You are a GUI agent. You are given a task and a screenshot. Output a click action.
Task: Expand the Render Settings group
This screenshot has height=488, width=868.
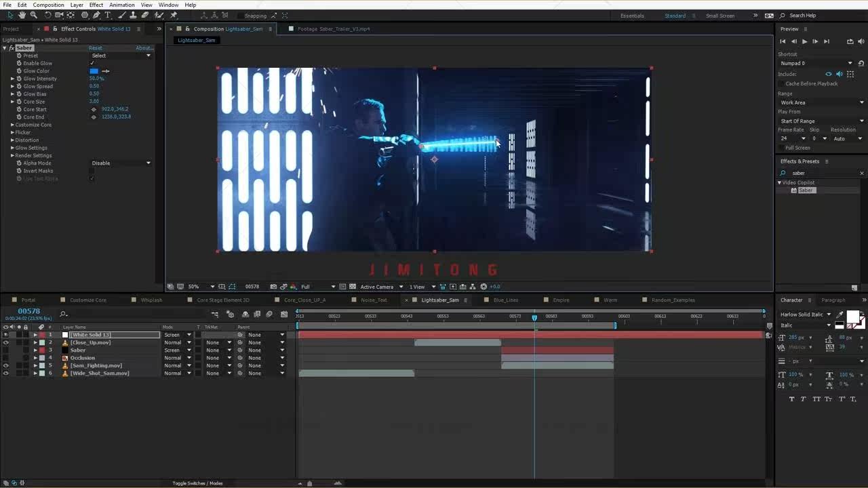[x=12, y=155]
